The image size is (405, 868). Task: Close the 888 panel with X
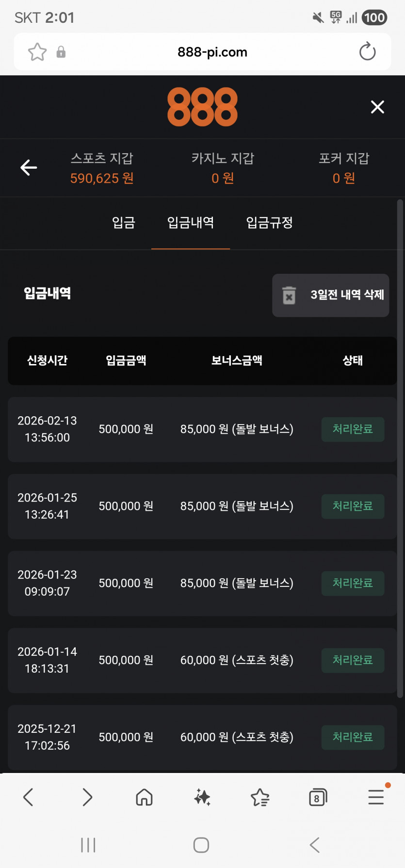coord(377,107)
